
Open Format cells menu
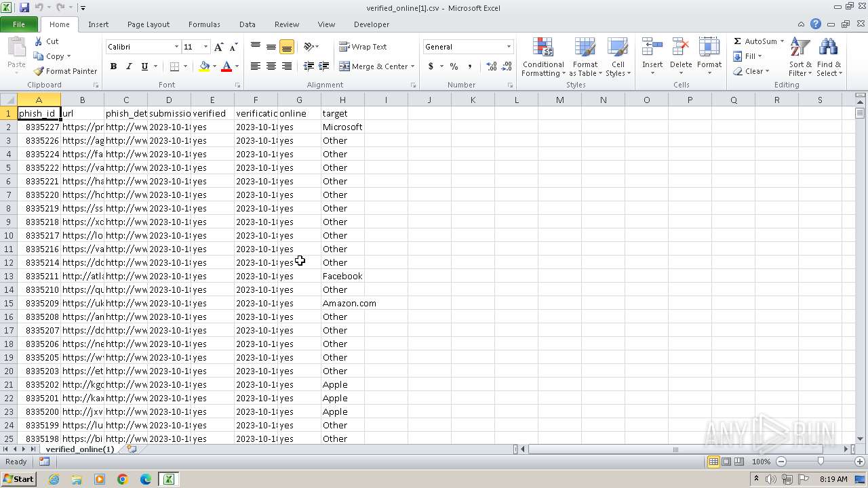click(709, 57)
